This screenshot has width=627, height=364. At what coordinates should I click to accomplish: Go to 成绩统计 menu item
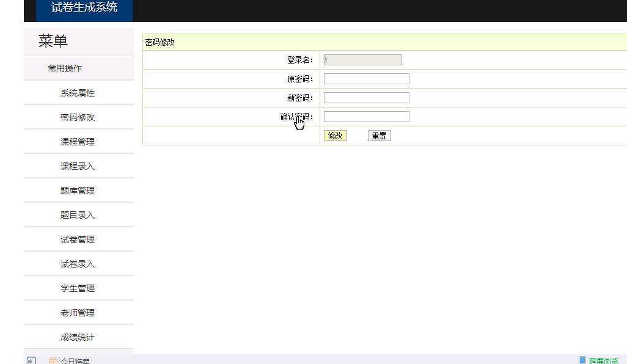78,337
